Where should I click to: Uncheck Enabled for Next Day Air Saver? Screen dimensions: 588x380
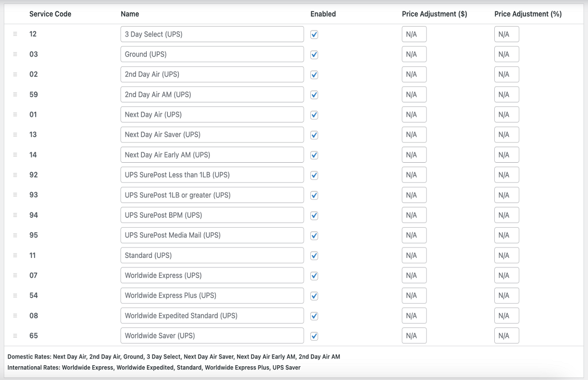[x=314, y=134]
